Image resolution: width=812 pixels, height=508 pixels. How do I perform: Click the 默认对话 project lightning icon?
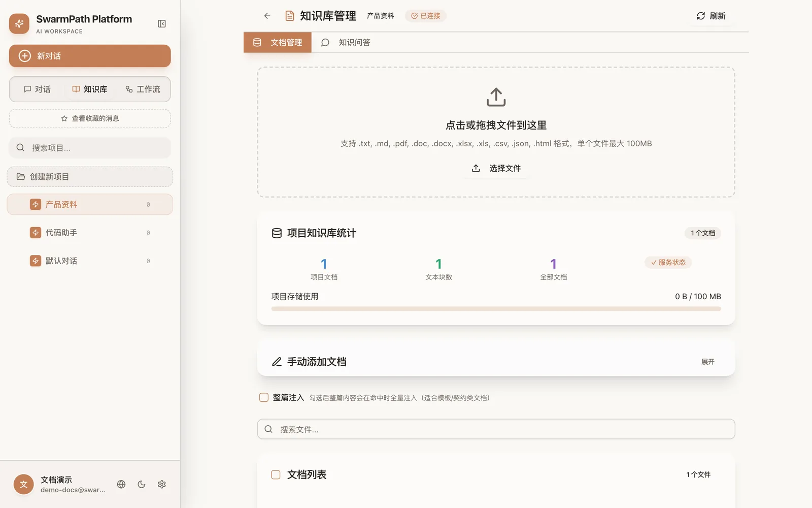pos(36,261)
